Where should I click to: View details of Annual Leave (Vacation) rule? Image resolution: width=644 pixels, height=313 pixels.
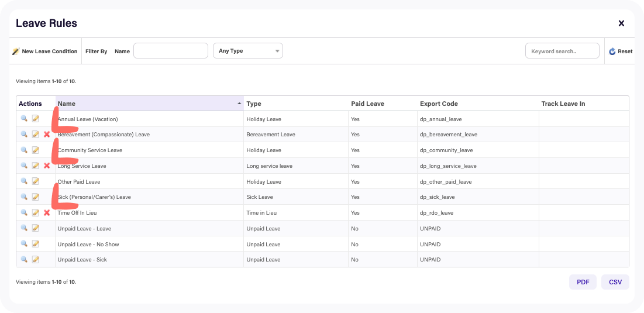pos(24,119)
